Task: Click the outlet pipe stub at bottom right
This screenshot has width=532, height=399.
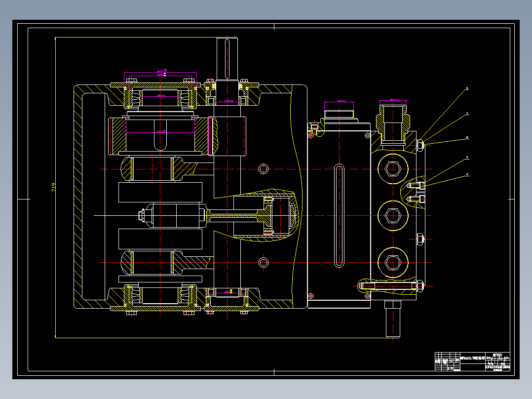Action: (x=393, y=319)
